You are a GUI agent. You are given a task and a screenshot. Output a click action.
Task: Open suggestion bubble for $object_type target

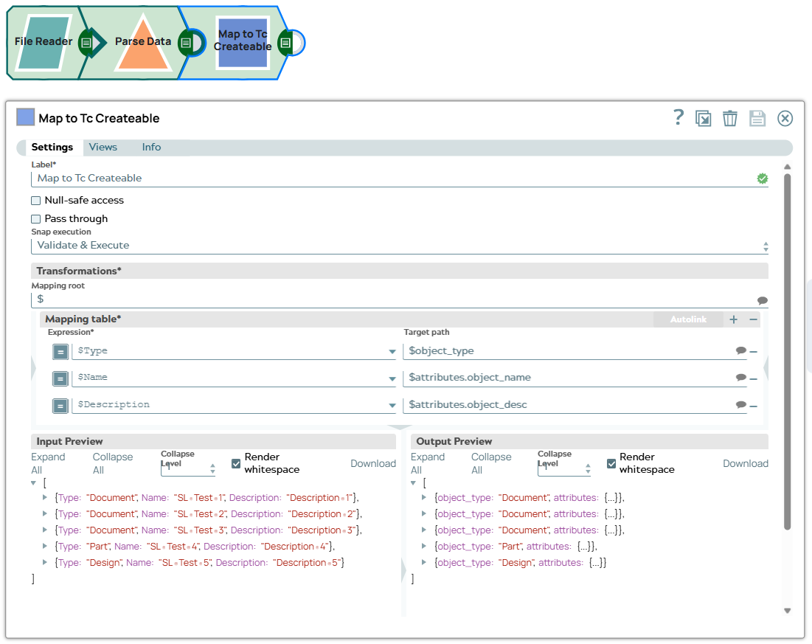point(741,350)
